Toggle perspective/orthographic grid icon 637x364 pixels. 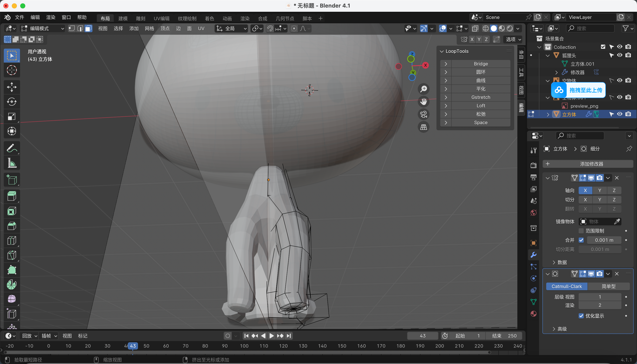423,127
